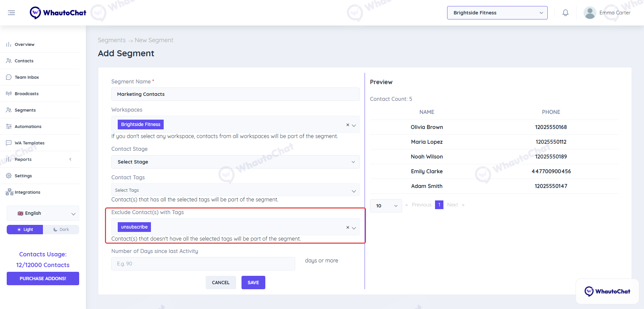Open the Select Stage dropdown

coord(235,162)
